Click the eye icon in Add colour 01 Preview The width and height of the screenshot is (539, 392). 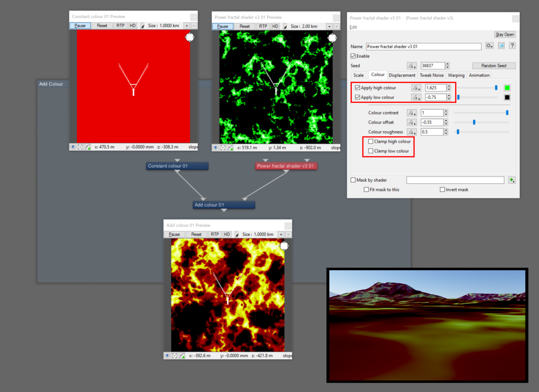pos(167,356)
